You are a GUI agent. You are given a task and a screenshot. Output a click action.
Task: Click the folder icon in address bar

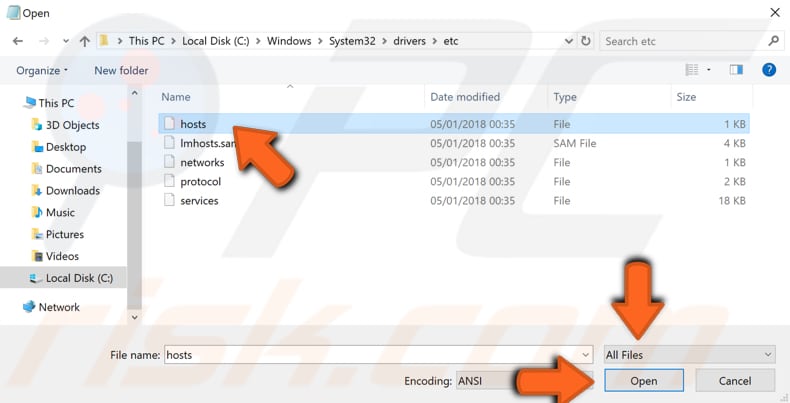[104, 41]
